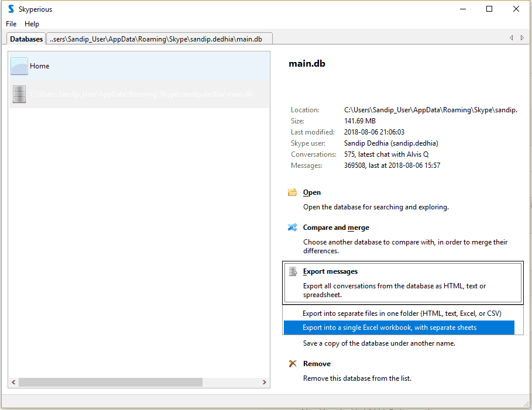Switch to the main.db path tab
This screenshot has width=532, height=410.
pos(159,39)
